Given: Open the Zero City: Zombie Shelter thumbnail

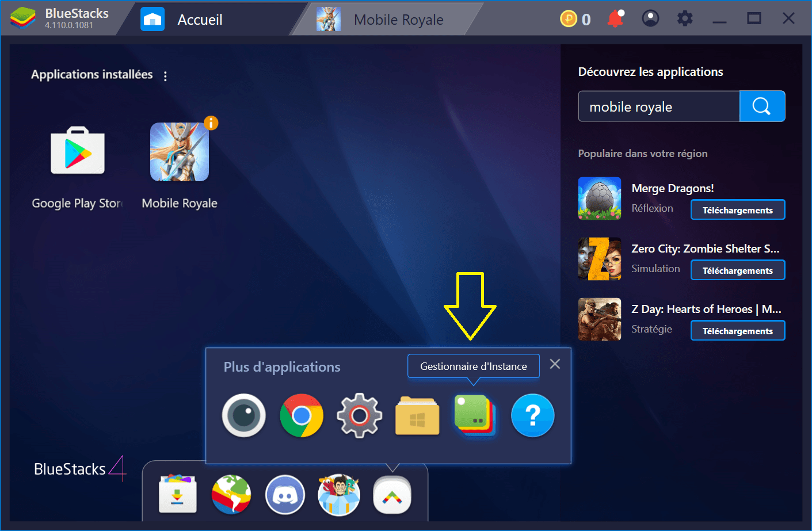Looking at the screenshot, I should click(x=600, y=259).
